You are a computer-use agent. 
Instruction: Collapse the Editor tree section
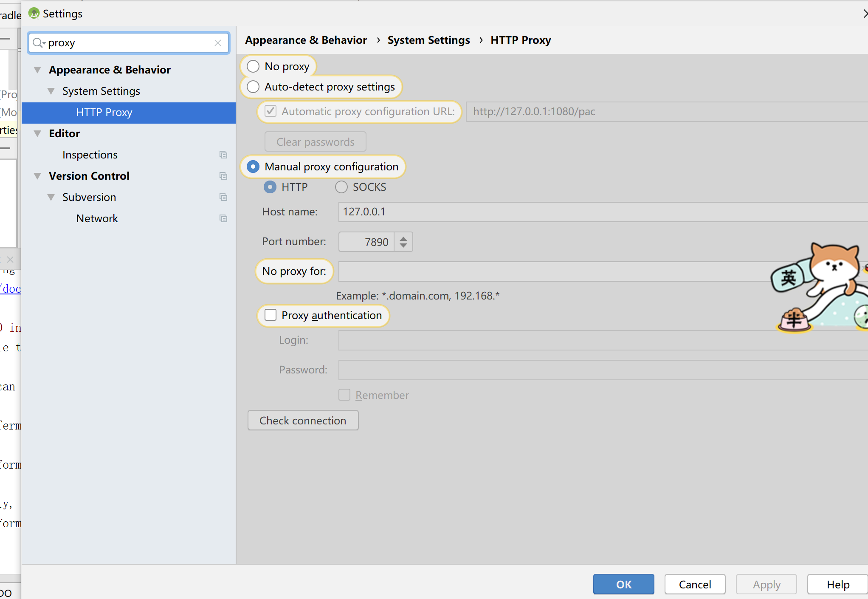37,134
